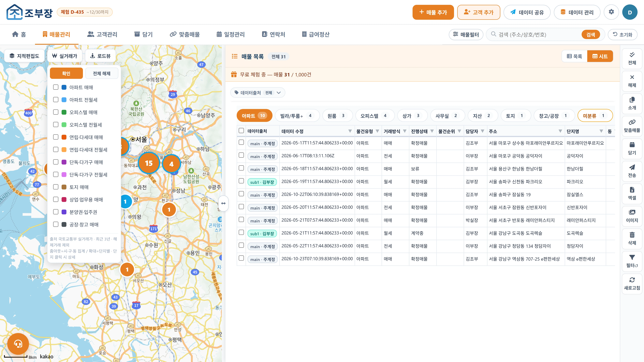Open the settings gear icon

click(611, 12)
